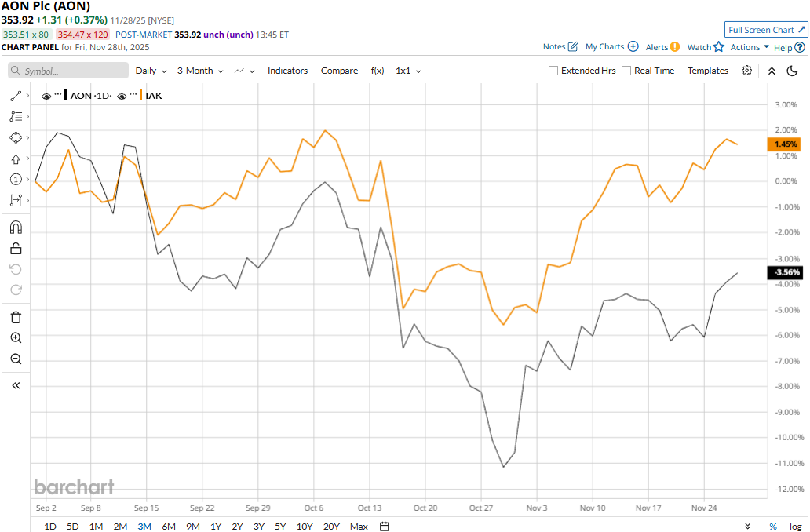Select the 5Y time range
Image resolution: width=810 pixels, height=532 pixels.
[x=280, y=527]
